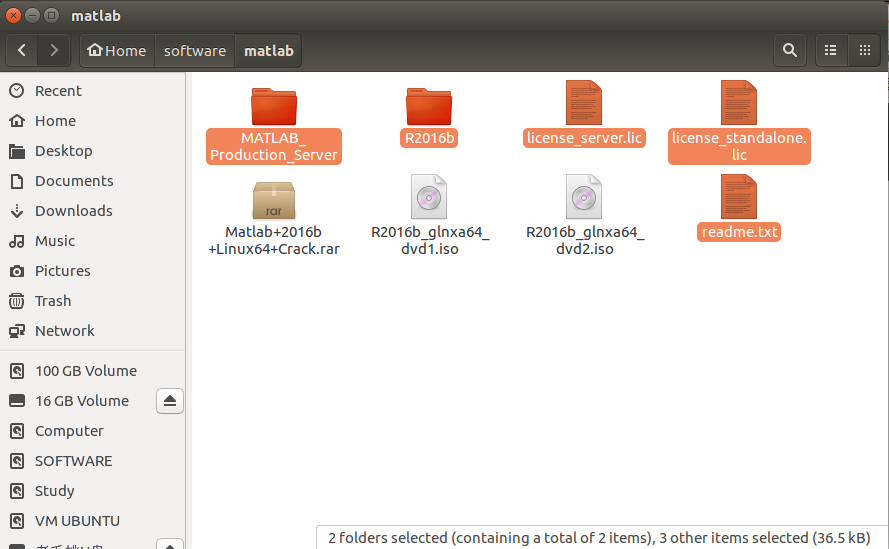Select the R2016b_glnxa64_dvd1.iso disc icon
The image size is (889, 549).
click(x=429, y=196)
